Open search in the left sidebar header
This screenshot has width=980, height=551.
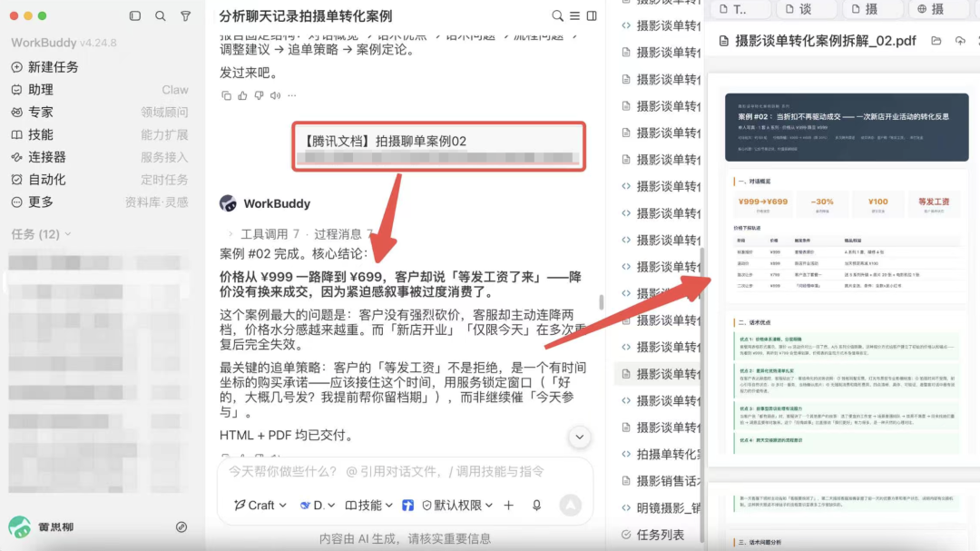click(161, 15)
